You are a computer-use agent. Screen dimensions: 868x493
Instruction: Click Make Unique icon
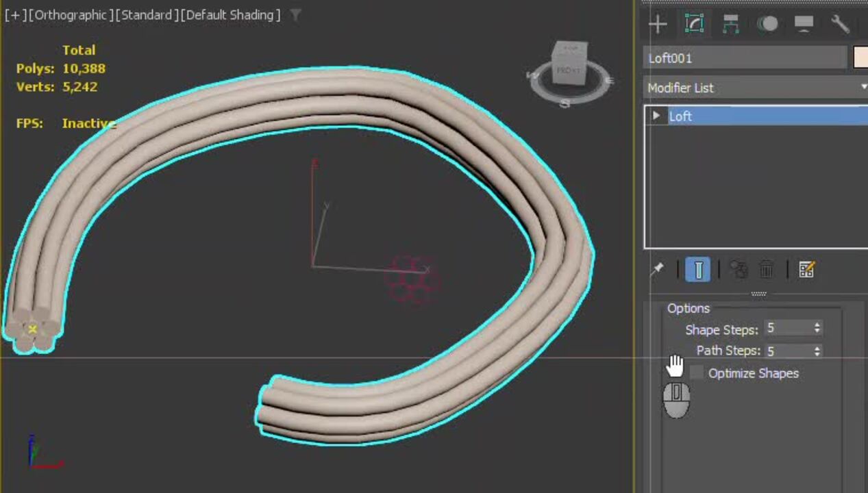coord(738,270)
